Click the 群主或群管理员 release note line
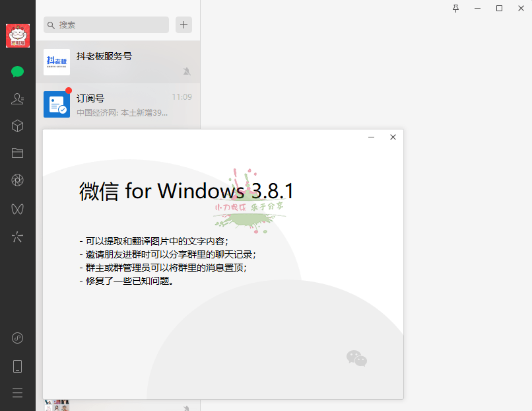 click(163, 268)
